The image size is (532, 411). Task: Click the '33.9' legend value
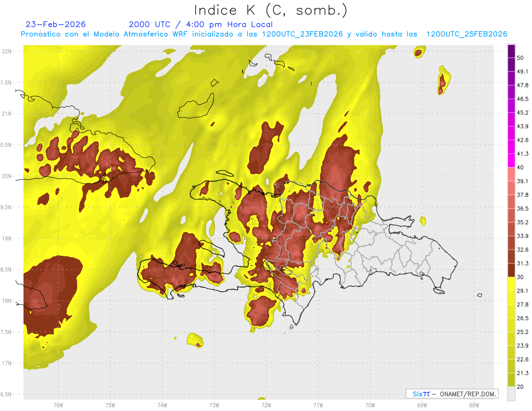(x=522, y=236)
